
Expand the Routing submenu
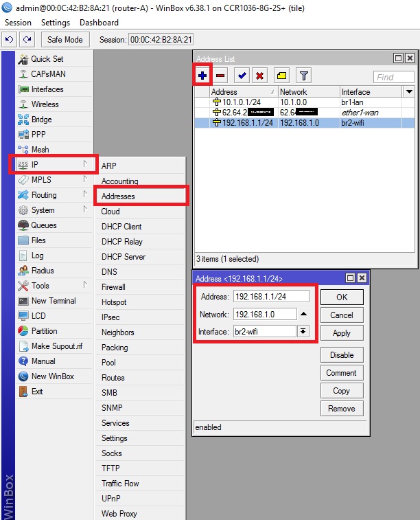pos(85,194)
